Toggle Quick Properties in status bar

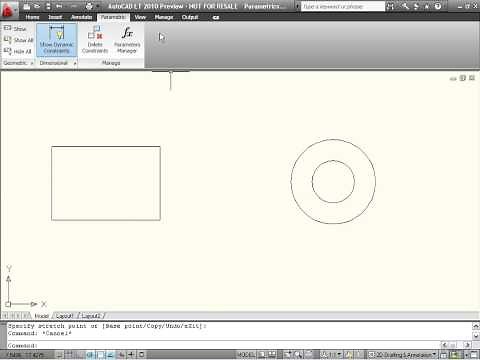[x=141, y=354]
